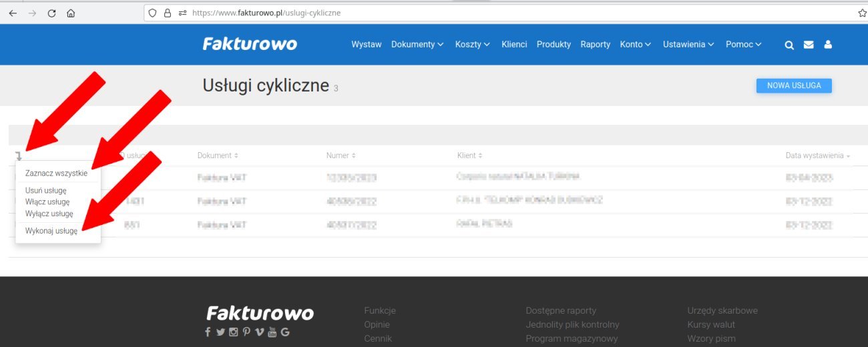Choose Zaznacz wszystkie in the popup menu
Image resolution: width=868 pixels, height=347 pixels.
56,173
